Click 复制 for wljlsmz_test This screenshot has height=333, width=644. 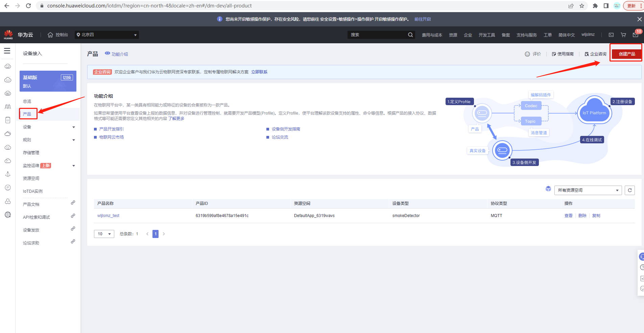(596, 216)
